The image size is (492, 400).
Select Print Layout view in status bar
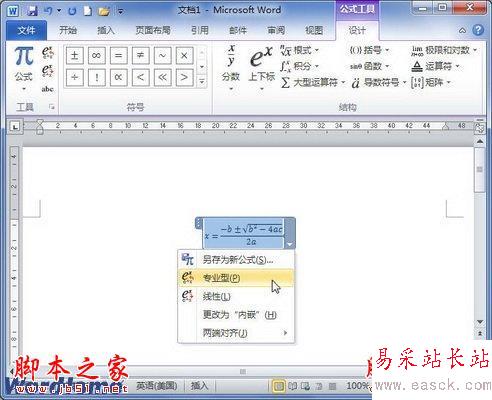point(279,386)
